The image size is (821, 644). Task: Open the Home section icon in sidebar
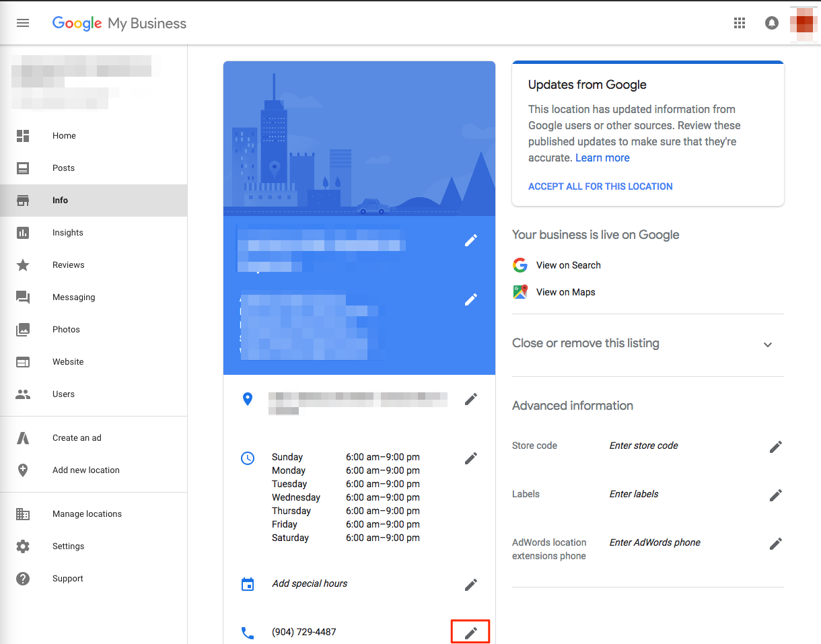pyautogui.click(x=23, y=136)
